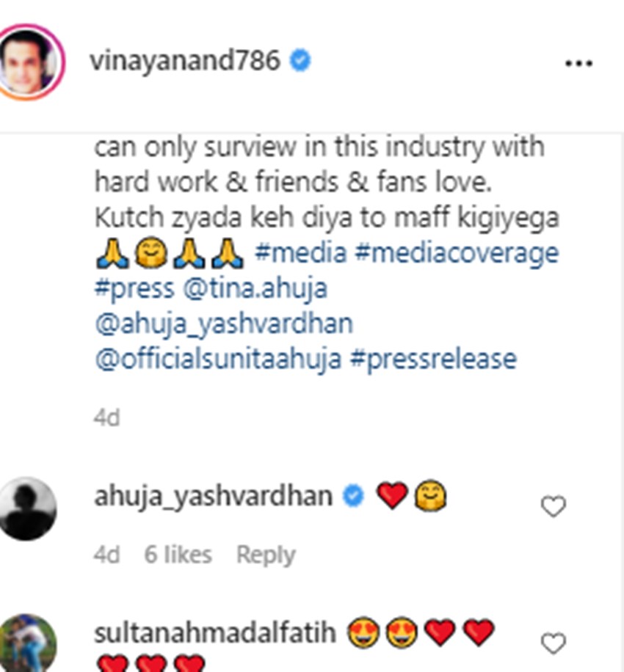
Task: Click verified badge beside ahuja_yashvardhan comment
Action: click(353, 496)
